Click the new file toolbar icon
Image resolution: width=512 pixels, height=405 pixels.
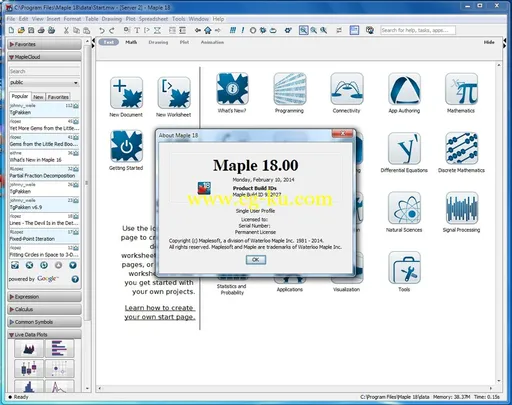pos(11,30)
